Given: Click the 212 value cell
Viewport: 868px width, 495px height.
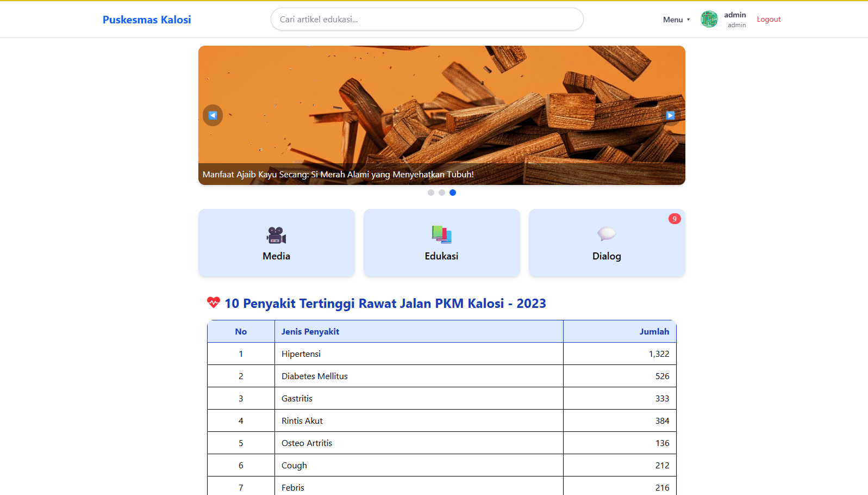Looking at the screenshot, I should coord(620,466).
